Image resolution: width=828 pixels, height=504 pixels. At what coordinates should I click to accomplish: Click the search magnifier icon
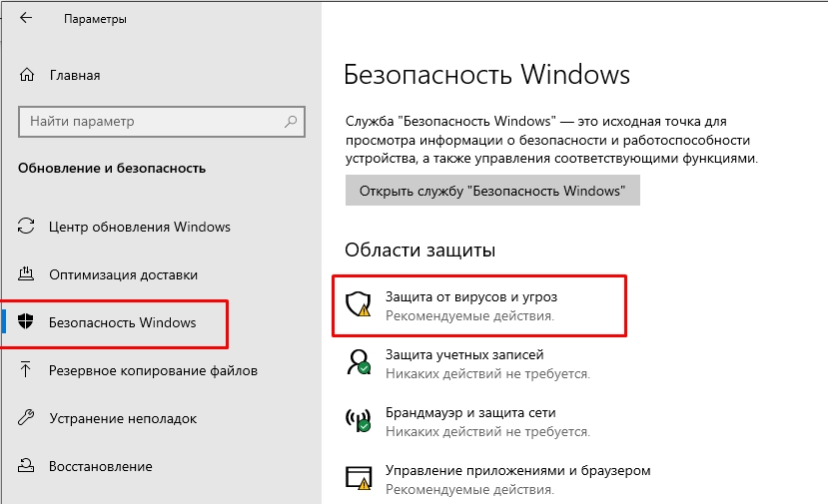tap(292, 122)
